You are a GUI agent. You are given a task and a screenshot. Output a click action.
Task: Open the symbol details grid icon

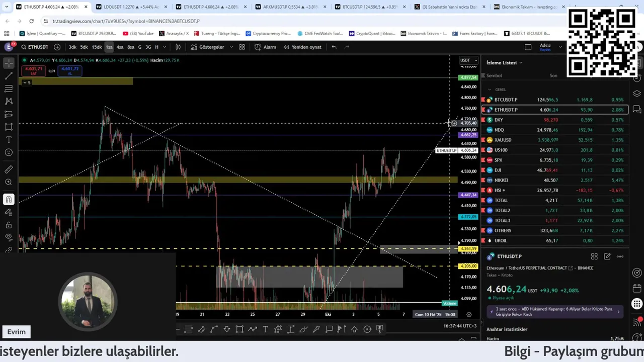(x=594, y=256)
